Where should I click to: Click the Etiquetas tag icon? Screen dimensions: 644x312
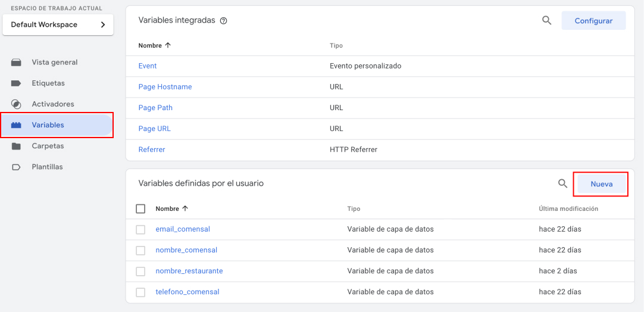click(17, 83)
